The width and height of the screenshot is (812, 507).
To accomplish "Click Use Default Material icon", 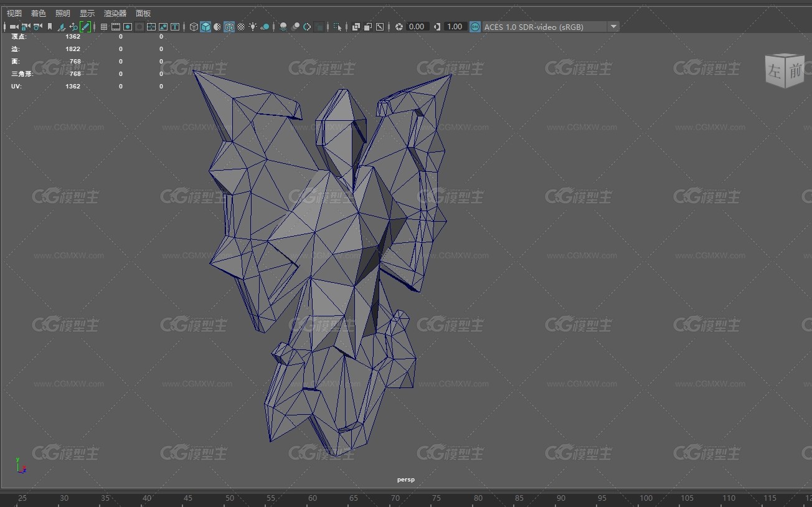I will (x=217, y=27).
